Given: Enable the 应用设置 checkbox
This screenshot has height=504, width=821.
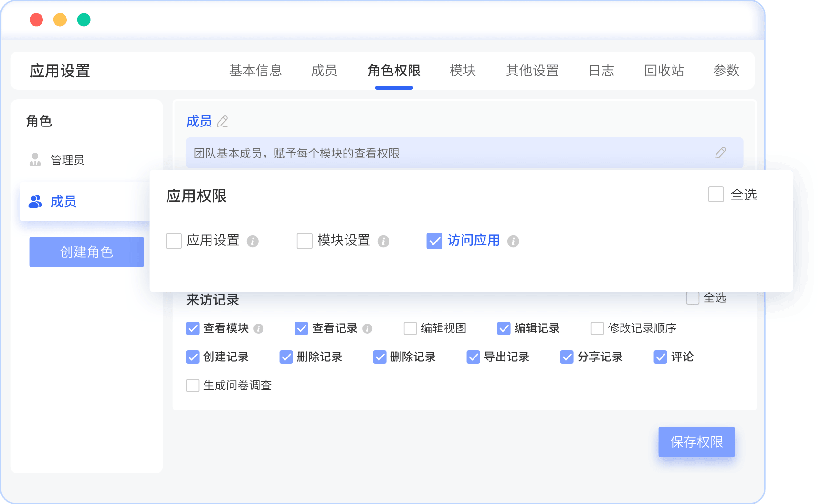Looking at the screenshot, I should pos(174,241).
